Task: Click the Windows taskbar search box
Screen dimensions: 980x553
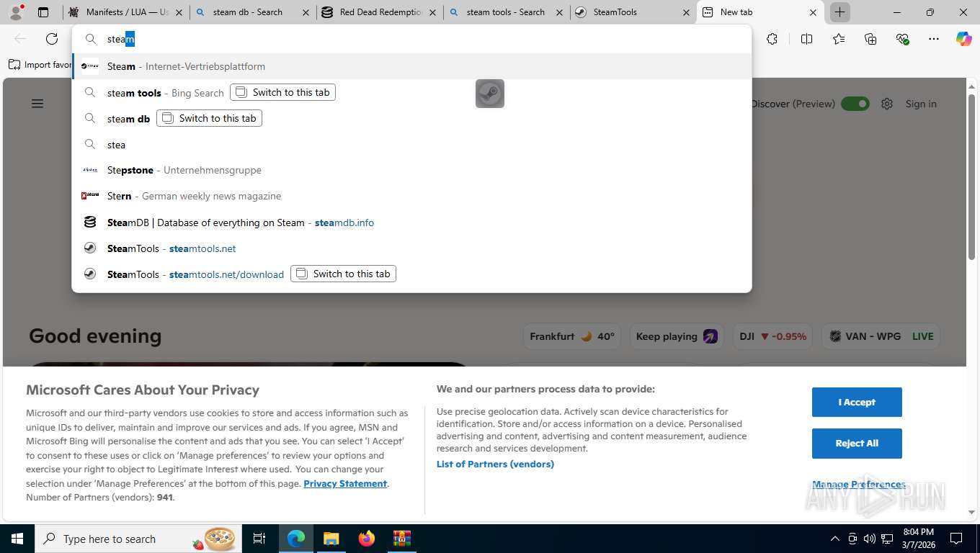Action: coord(137,539)
